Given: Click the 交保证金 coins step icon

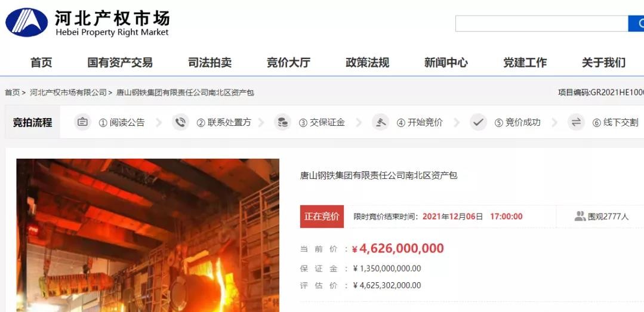Looking at the screenshot, I should point(282,122).
